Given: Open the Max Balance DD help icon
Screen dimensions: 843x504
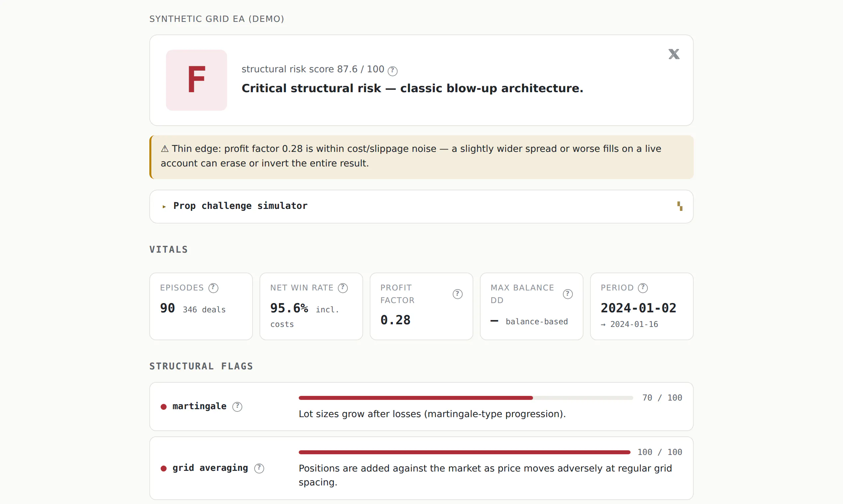Looking at the screenshot, I should click(x=568, y=294).
